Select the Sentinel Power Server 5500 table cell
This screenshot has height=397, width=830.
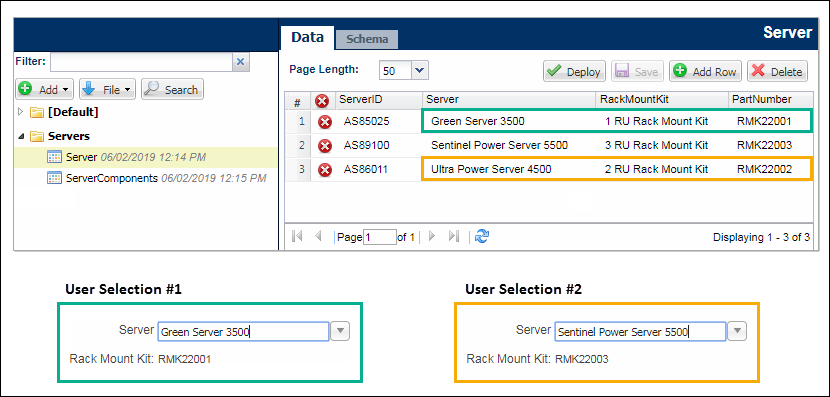(x=509, y=145)
